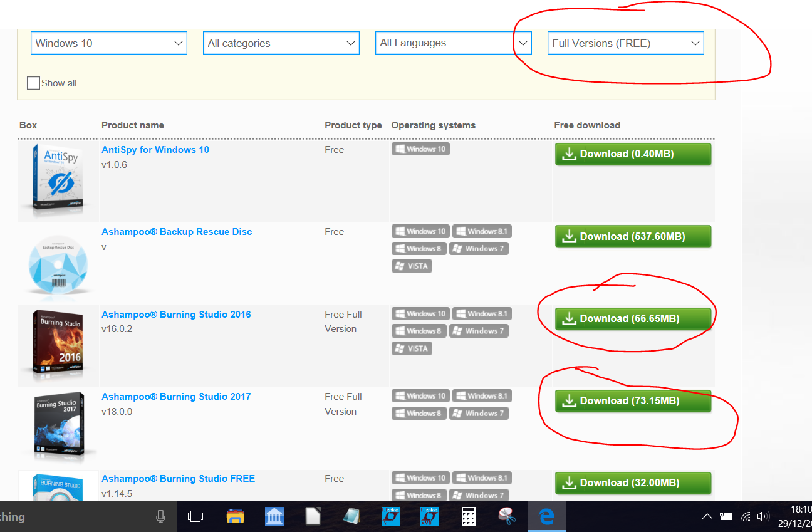Activate the taskbar microphone icon
Viewport: 812px width, 532px height.
tap(160, 516)
